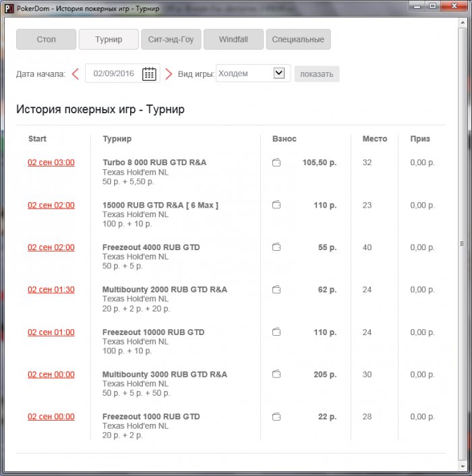Click place value 40 in Freezeout 4000 row
The width and height of the screenshot is (472, 476).
tap(367, 247)
